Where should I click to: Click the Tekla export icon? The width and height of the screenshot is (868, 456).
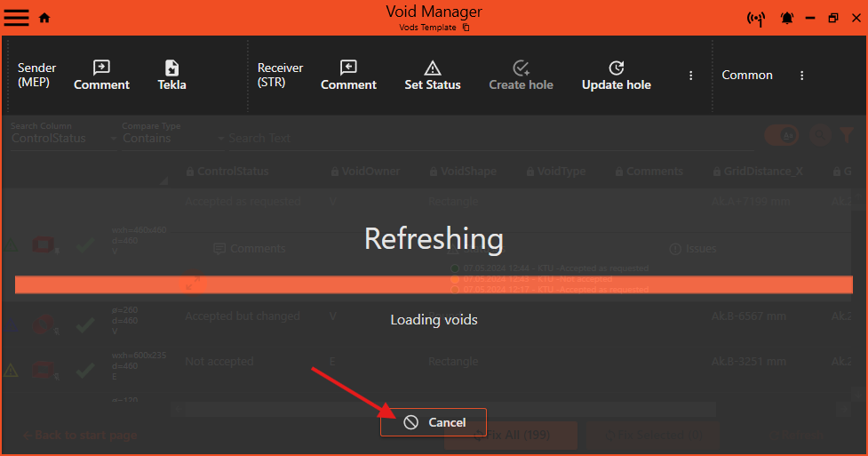[x=172, y=68]
